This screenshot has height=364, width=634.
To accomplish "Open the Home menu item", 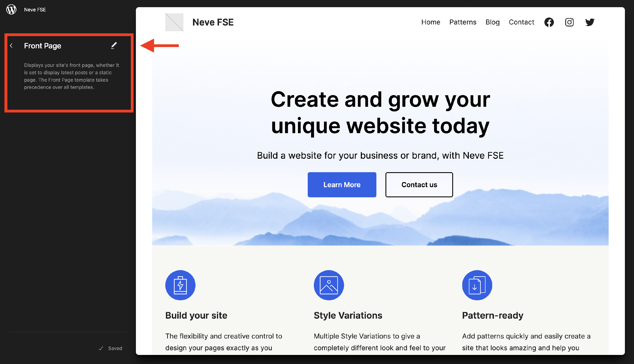I will [430, 22].
